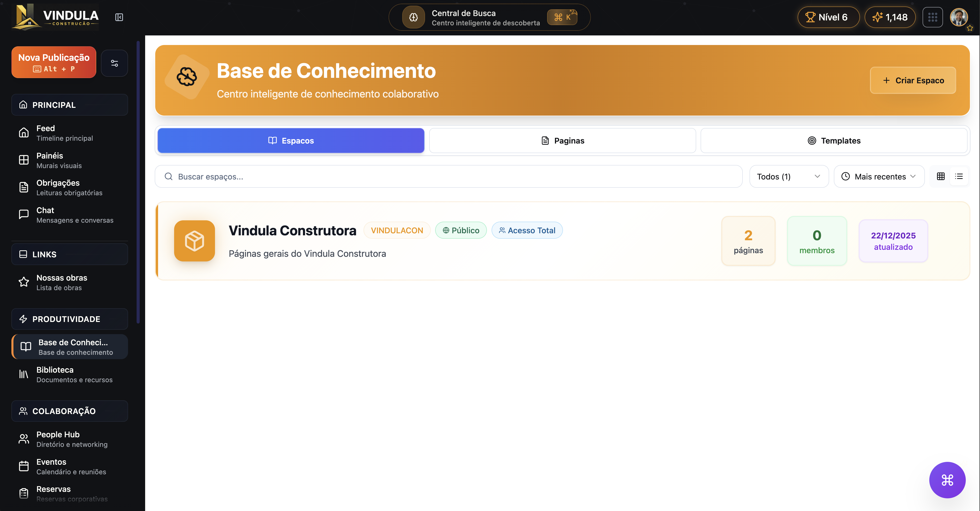Switch to the Paginas tab
The height and width of the screenshot is (511, 980).
coord(562,141)
